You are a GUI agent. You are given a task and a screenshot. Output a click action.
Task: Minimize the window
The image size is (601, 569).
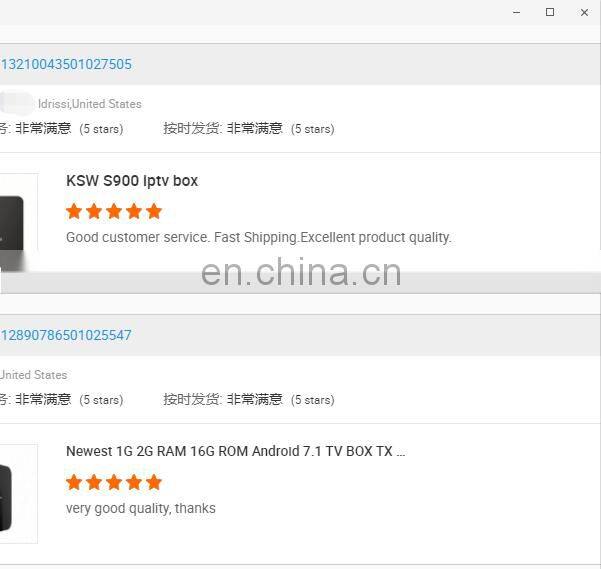pos(517,12)
